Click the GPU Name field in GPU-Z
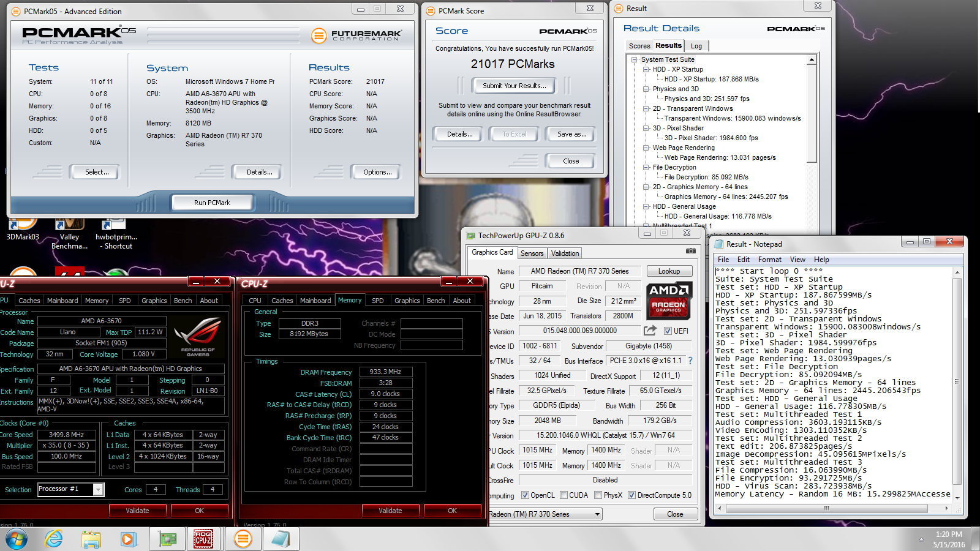Viewport: 980px width, 551px height. pyautogui.click(x=579, y=271)
